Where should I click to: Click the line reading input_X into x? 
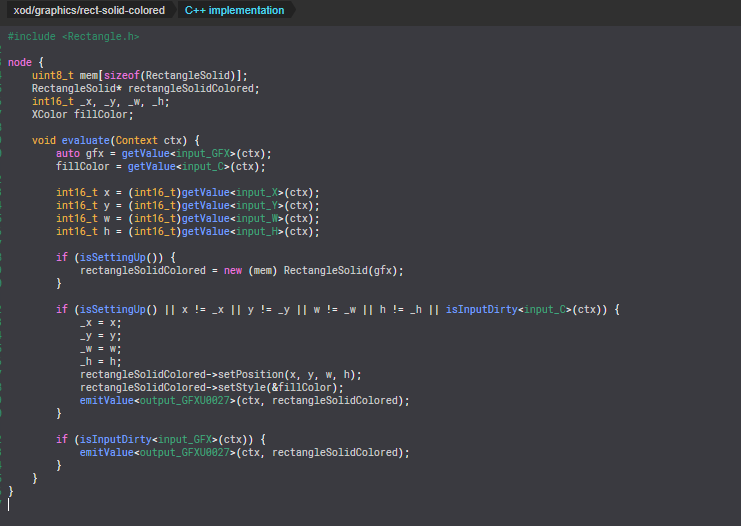[x=188, y=192]
